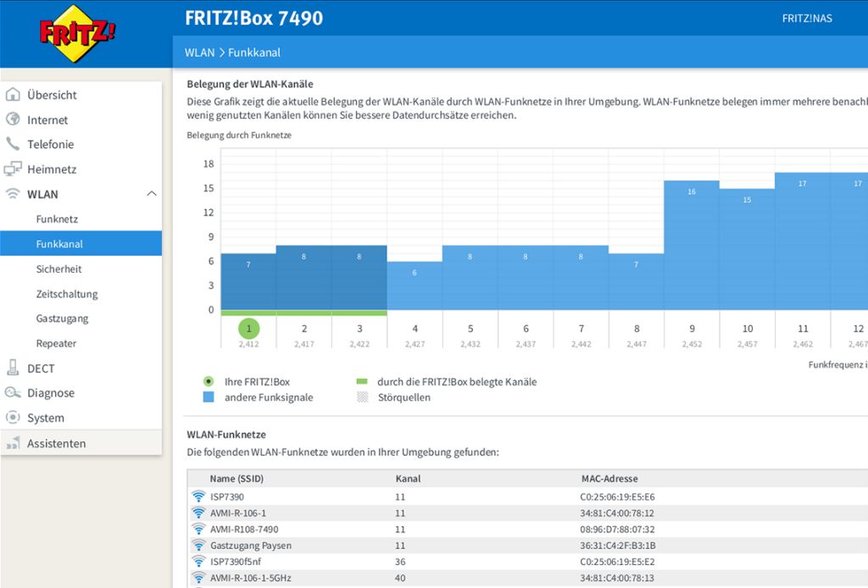Click the AVMI-R108-7490 network name
Screen dimensions: 868x588
[x=244, y=529]
